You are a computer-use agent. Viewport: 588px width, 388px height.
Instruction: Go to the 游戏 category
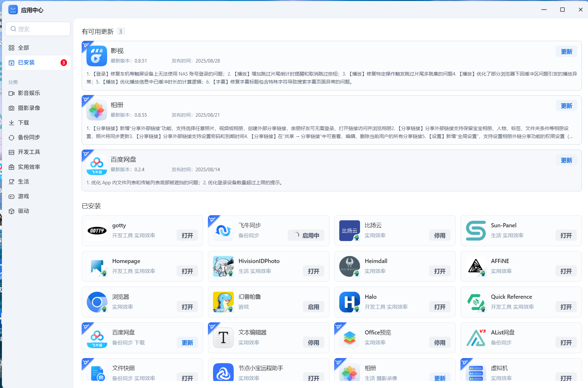pyautogui.click(x=24, y=196)
